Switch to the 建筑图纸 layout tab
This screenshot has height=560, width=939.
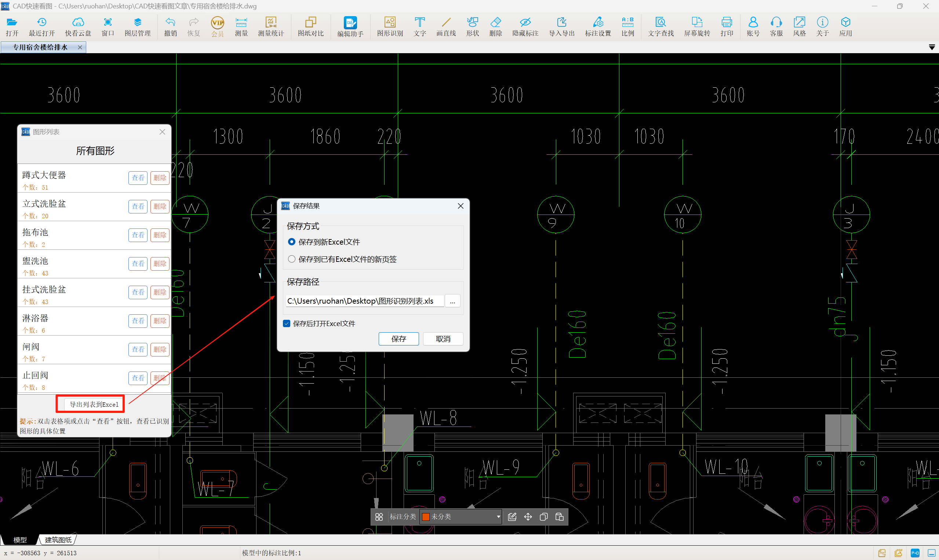click(58, 539)
